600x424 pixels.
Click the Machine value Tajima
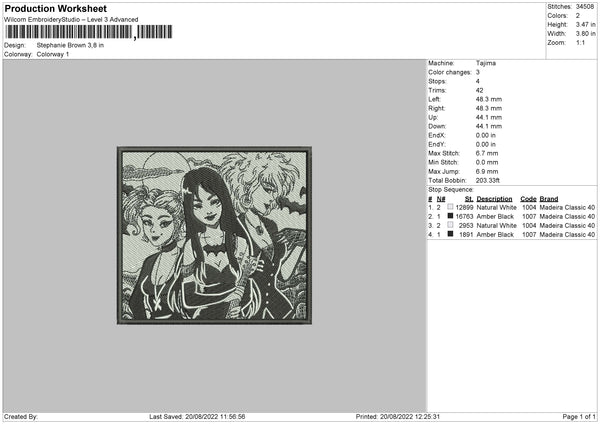486,63
